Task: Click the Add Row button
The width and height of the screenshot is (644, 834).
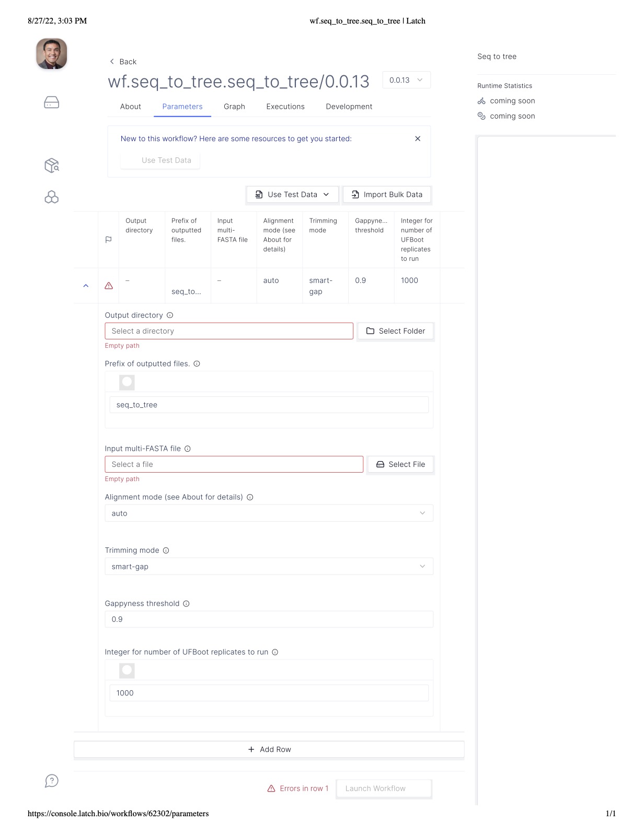Action: (269, 749)
